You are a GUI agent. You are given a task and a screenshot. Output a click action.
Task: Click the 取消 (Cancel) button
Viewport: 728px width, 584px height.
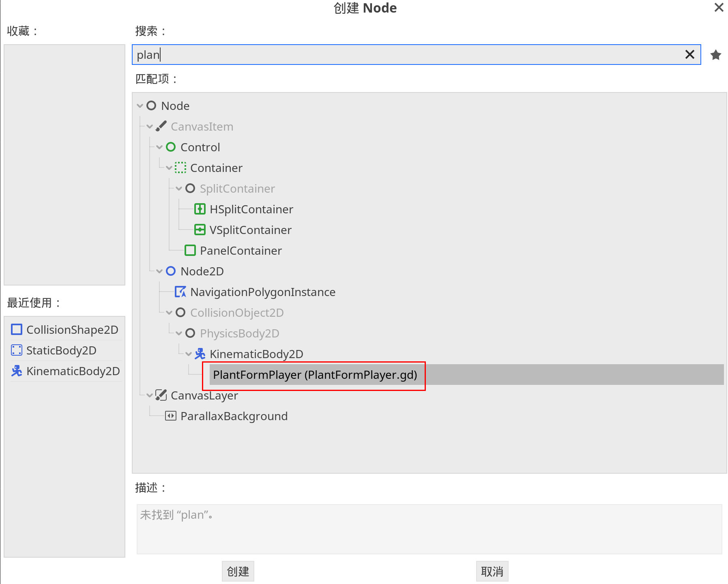tap(492, 571)
